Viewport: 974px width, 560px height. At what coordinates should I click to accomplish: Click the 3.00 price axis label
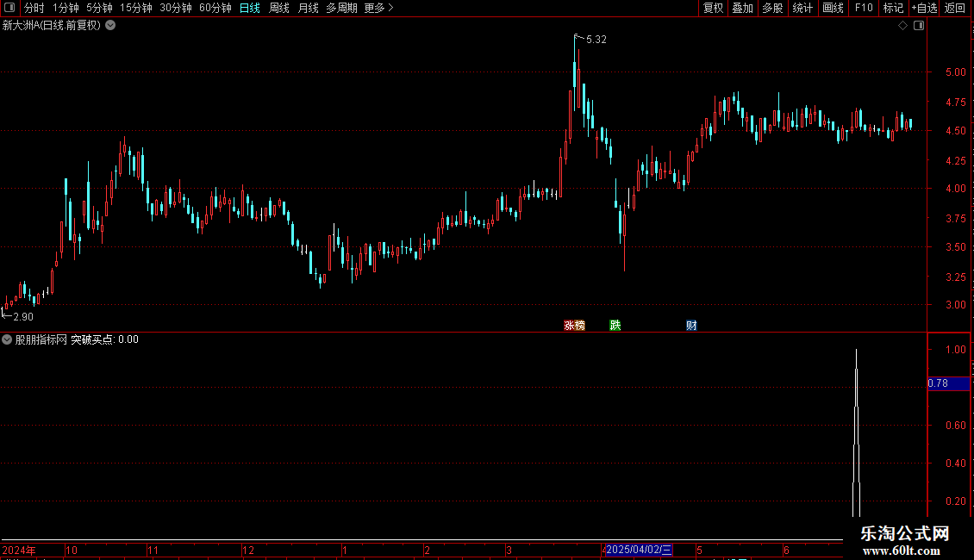[955, 305]
